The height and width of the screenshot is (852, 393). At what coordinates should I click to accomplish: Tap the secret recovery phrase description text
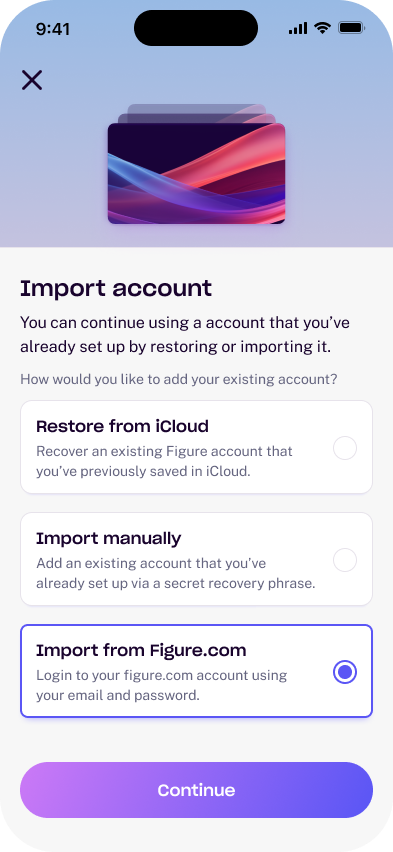176,573
